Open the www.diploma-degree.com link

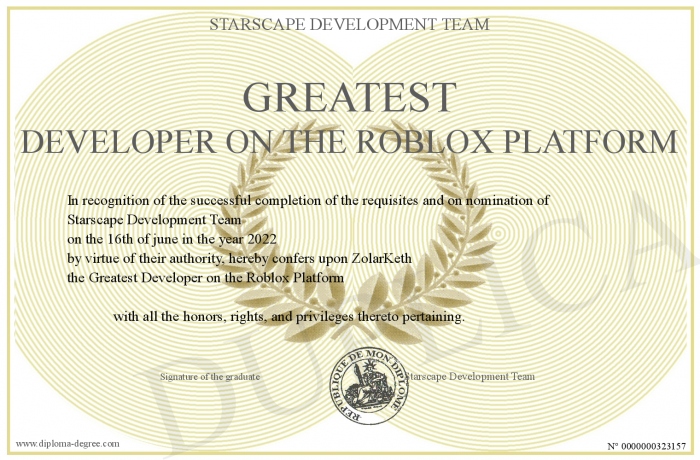[67, 444]
